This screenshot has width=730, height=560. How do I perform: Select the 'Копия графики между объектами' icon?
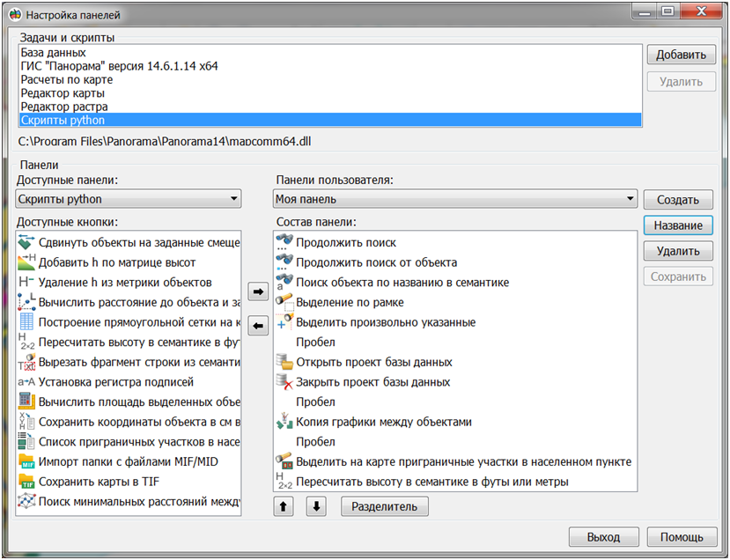pyautogui.click(x=284, y=422)
